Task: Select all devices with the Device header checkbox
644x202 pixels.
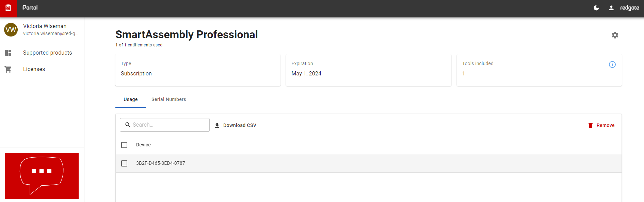Action: coord(124,145)
